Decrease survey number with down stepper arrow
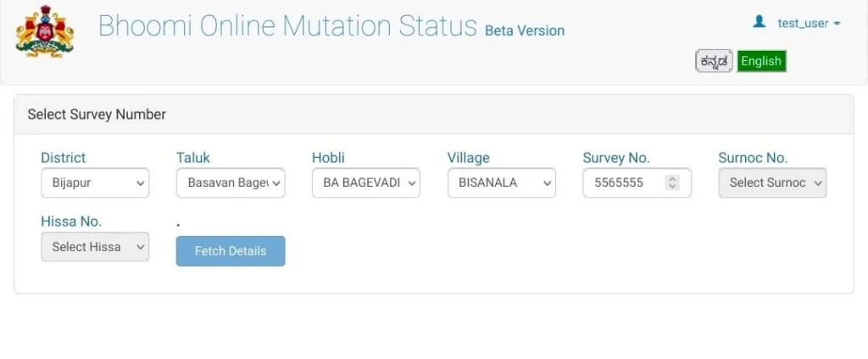Screen dimensions: 868x359 point(672,186)
